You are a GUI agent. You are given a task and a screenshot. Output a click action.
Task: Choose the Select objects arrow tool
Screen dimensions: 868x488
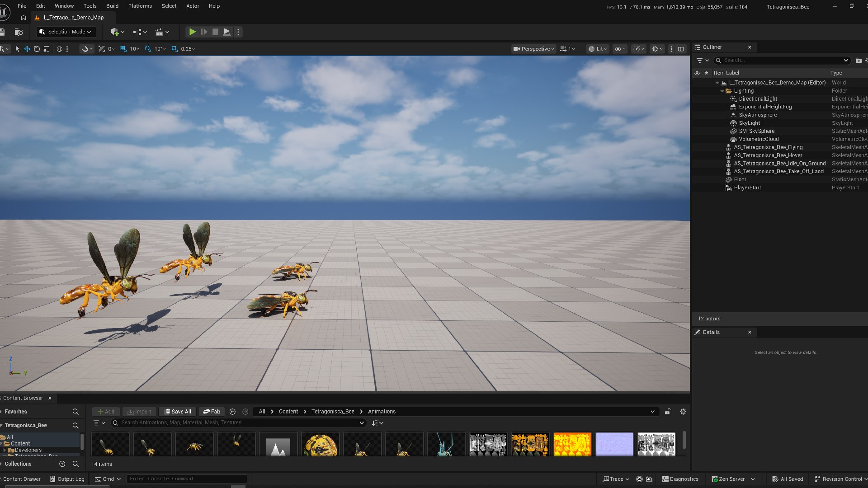(x=17, y=49)
